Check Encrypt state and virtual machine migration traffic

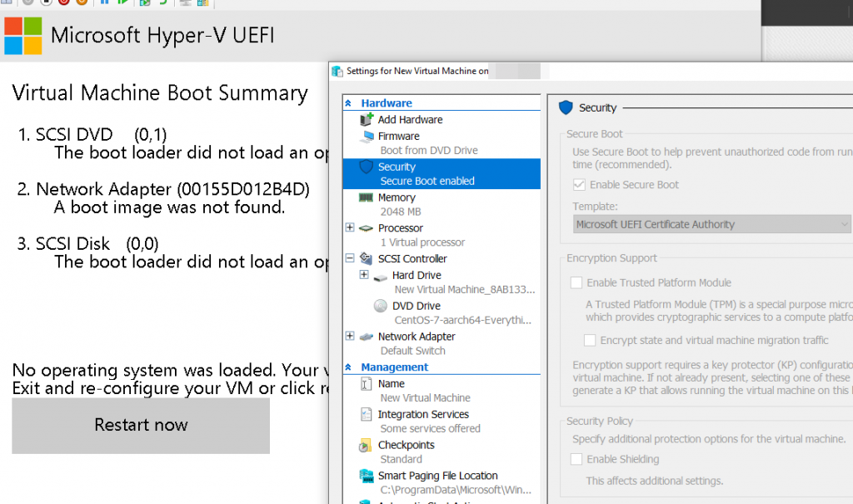590,340
